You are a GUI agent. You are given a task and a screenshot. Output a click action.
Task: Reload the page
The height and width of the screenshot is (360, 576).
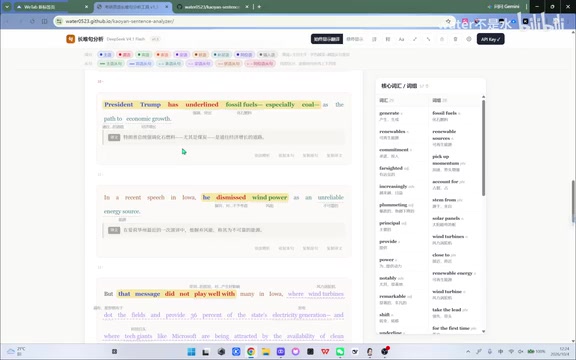(x=32, y=21)
